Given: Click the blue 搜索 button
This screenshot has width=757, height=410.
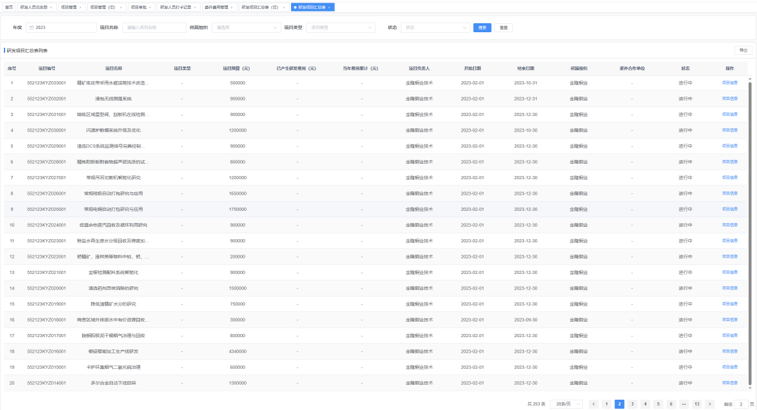Looking at the screenshot, I should [x=482, y=28].
